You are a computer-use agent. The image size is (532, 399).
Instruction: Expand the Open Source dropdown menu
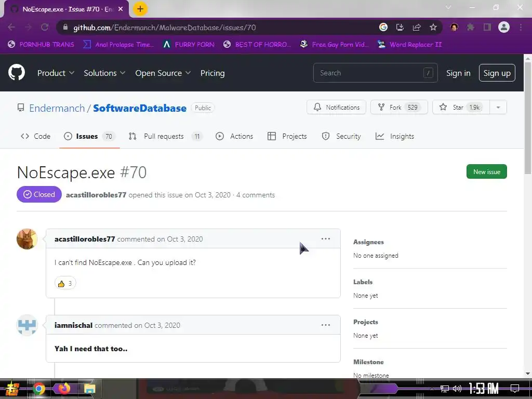coord(163,73)
